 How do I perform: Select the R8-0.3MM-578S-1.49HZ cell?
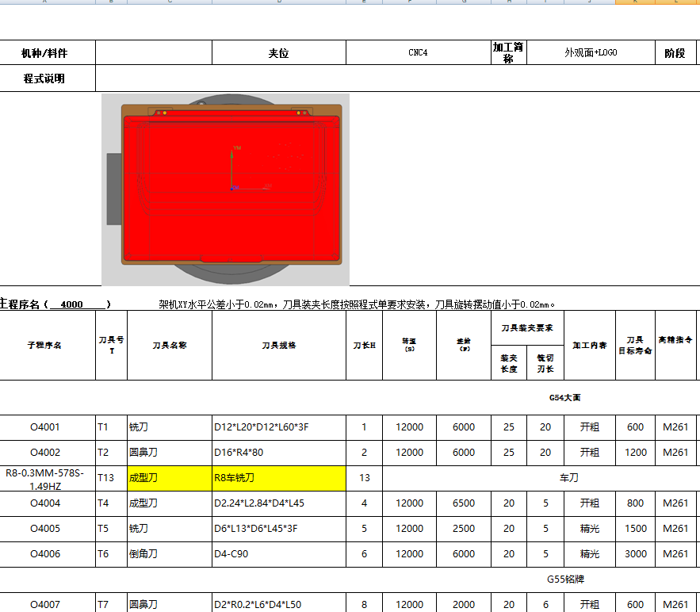coord(48,479)
